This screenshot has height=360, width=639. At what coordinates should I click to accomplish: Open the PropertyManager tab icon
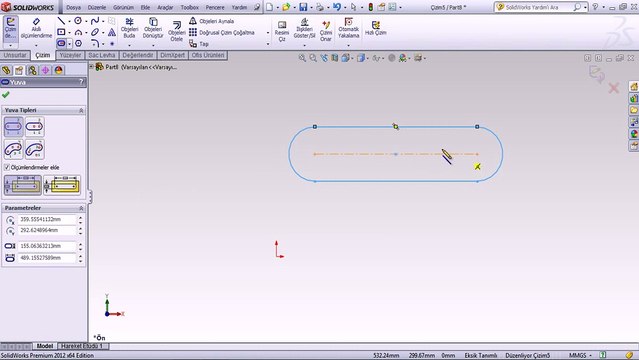click(19, 70)
